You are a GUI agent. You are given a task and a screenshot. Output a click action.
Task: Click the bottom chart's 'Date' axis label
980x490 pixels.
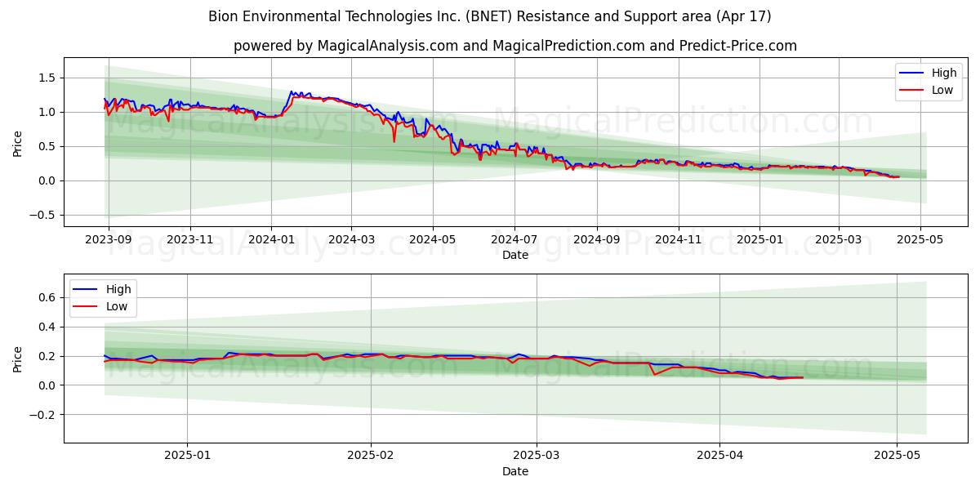[515, 471]
